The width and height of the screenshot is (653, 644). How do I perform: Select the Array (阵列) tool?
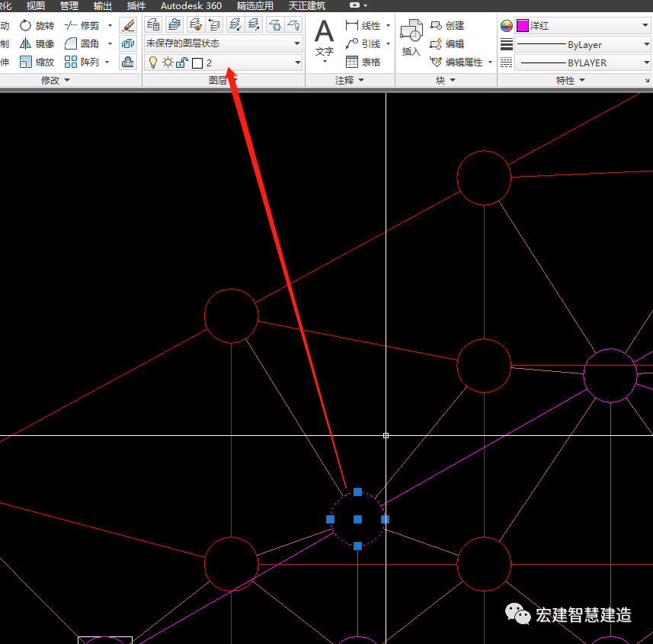point(82,62)
